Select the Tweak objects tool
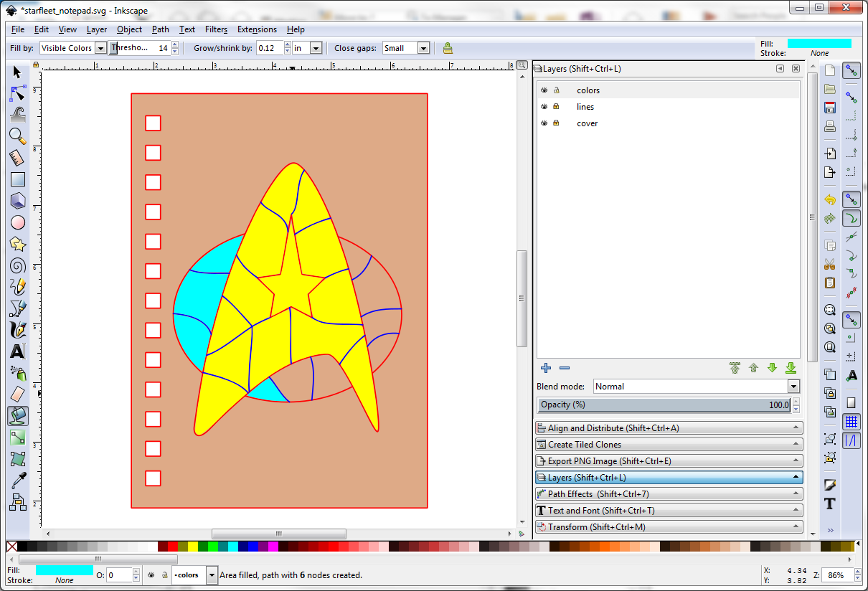Image resolution: width=868 pixels, height=591 pixels. (x=17, y=114)
